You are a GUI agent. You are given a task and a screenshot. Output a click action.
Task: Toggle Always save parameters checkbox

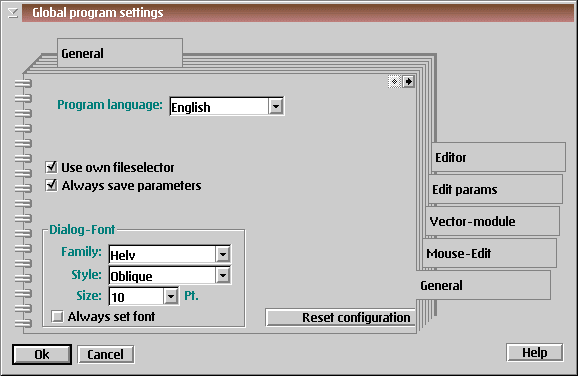51,185
